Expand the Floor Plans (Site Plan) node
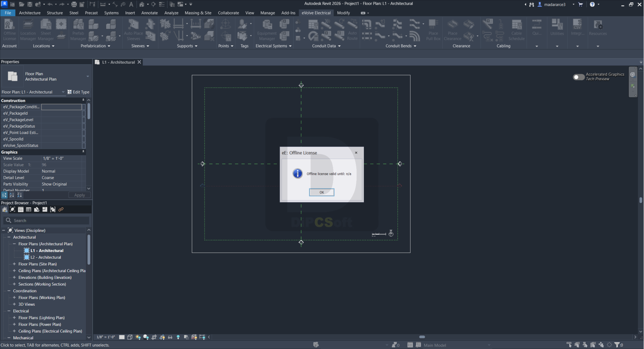Viewport: 644px width, 349px height. 14,264
